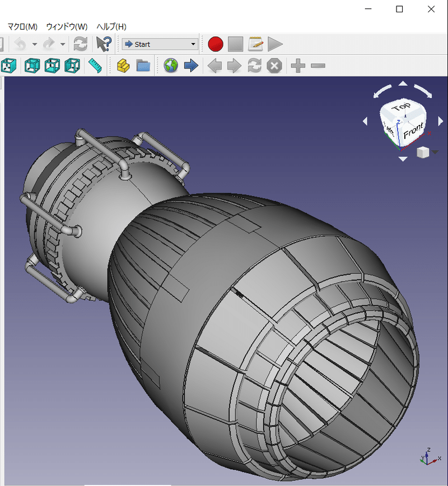Open the マクロ(M) menu
This screenshot has width=448, height=486.
pyautogui.click(x=22, y=27)
